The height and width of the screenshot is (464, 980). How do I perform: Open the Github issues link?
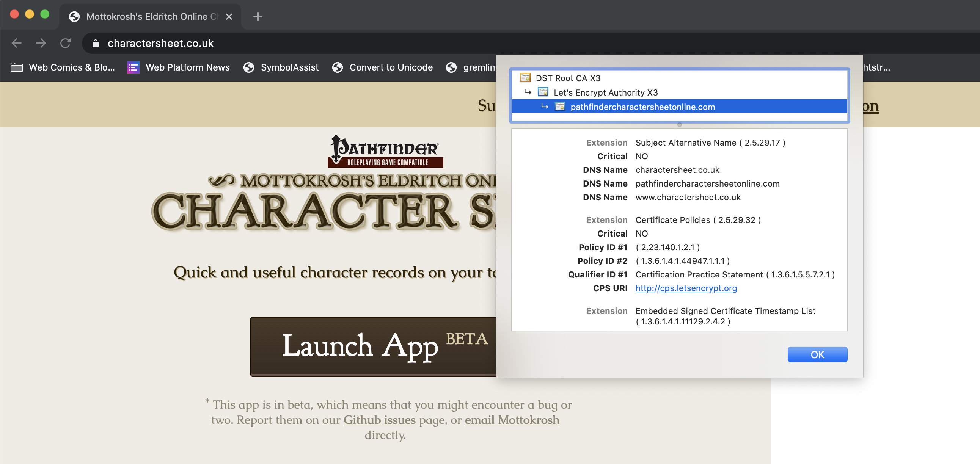tap(379, 420)
